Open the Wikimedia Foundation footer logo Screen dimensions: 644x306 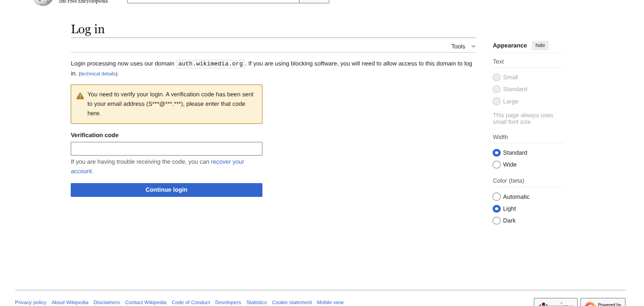(555, 303)
